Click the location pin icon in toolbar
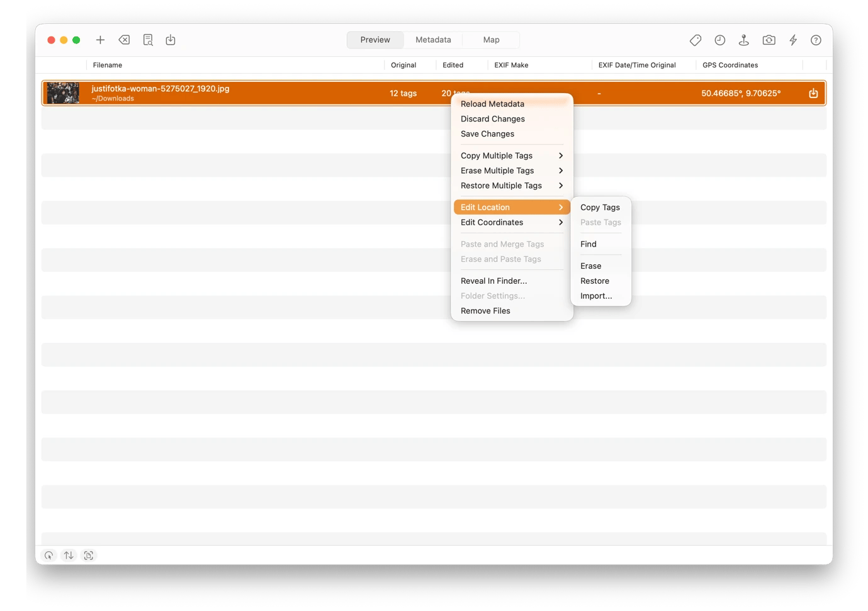The image size is (868, 611). (743, 40)
